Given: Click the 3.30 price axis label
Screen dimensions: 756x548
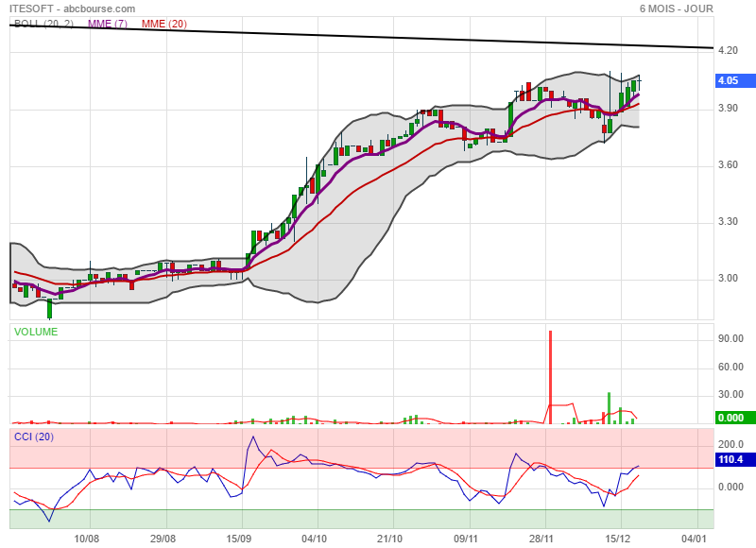Looking at the screenshot, I should 728,221.
